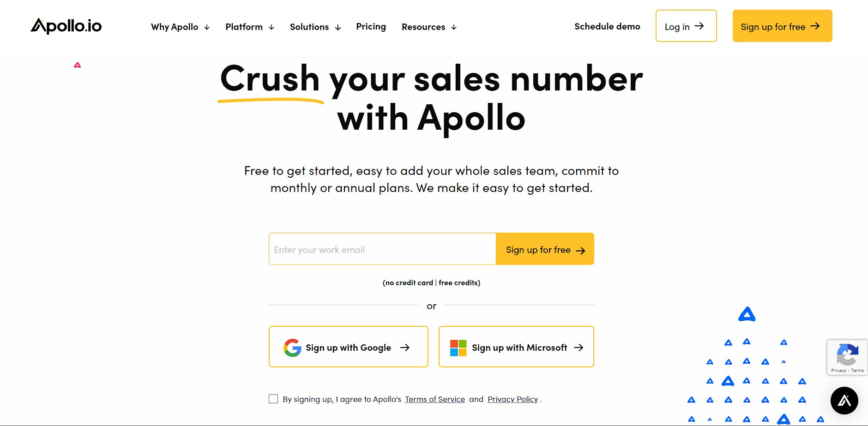This screenshot has height=426, width=868.
Task: Open the Solutions dropdown menu
Action: [x=315, y=27]
